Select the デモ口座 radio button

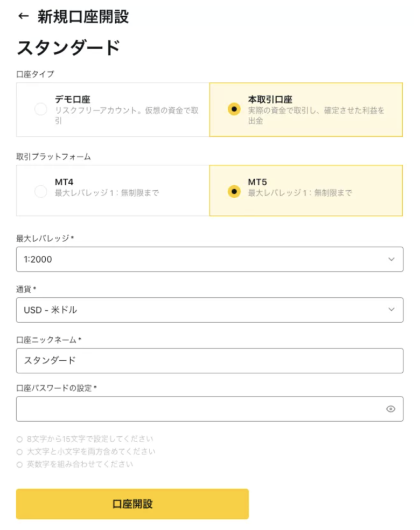click(x=41, y=109)
